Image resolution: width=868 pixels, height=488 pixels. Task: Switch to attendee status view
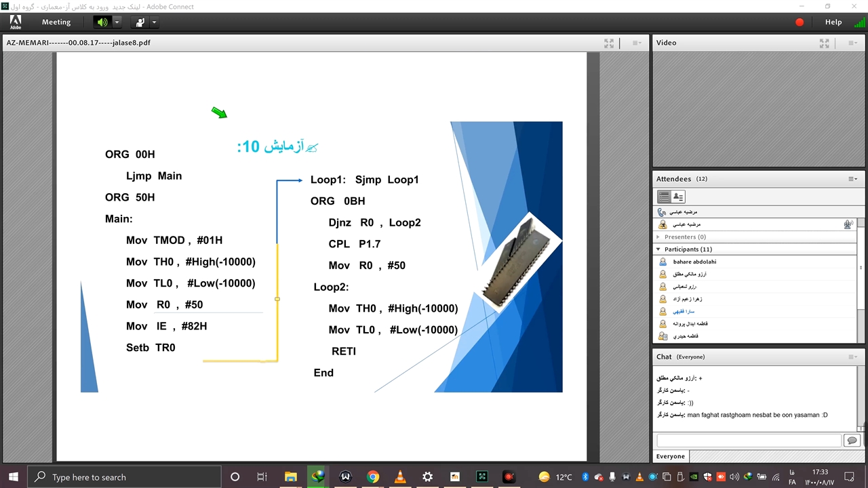pyautogui.click(x=677, y=197)
